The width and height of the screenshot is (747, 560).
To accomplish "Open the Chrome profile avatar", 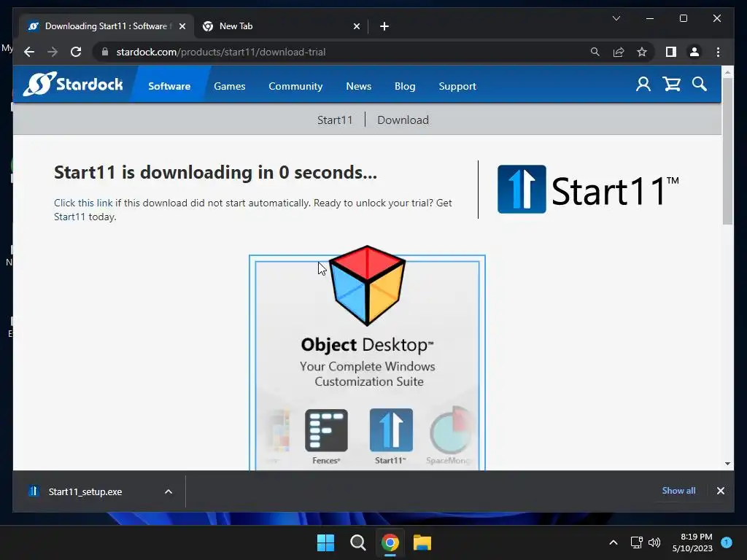I will tap(694, 52).
